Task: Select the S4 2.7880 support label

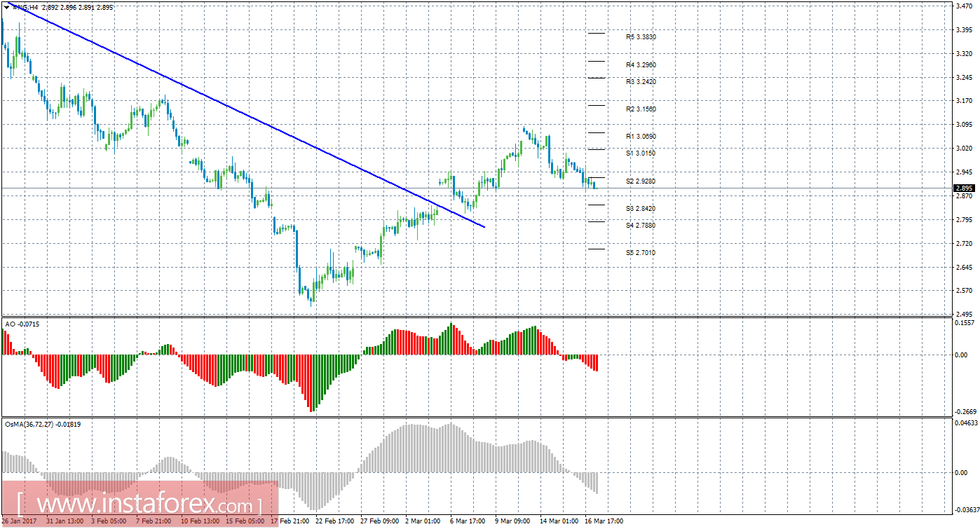Action: point(641,225)
